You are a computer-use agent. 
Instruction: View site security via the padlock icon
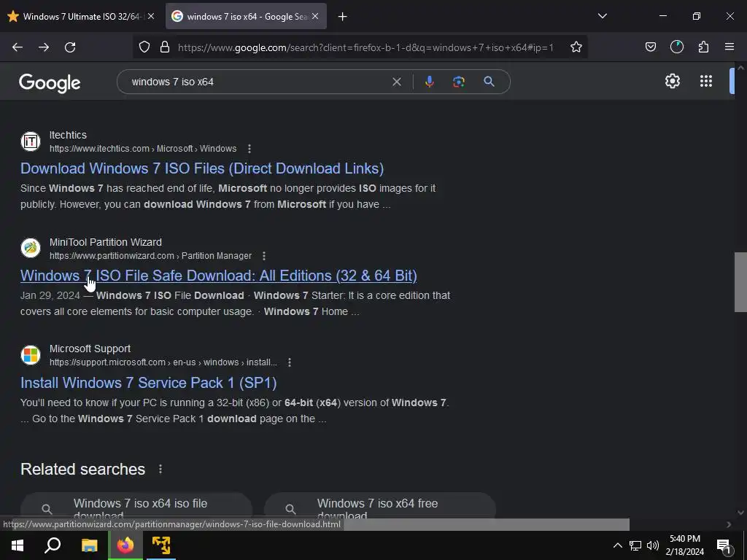[165, 47]
